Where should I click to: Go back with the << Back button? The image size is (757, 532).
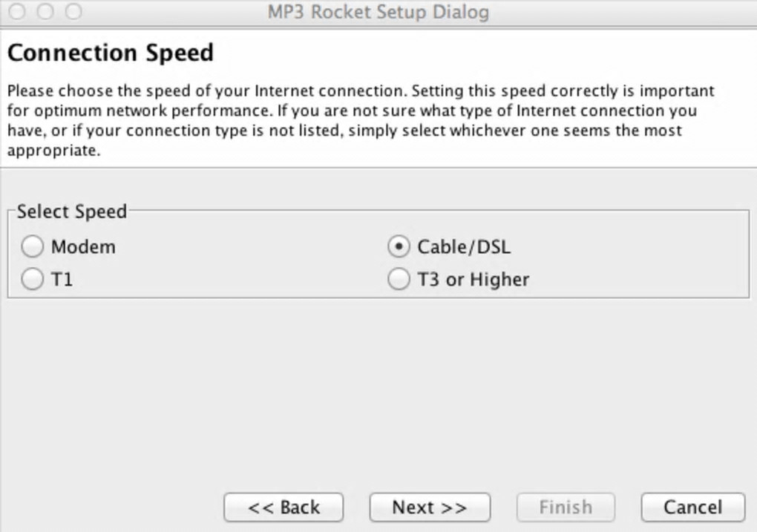coord(284,508)
